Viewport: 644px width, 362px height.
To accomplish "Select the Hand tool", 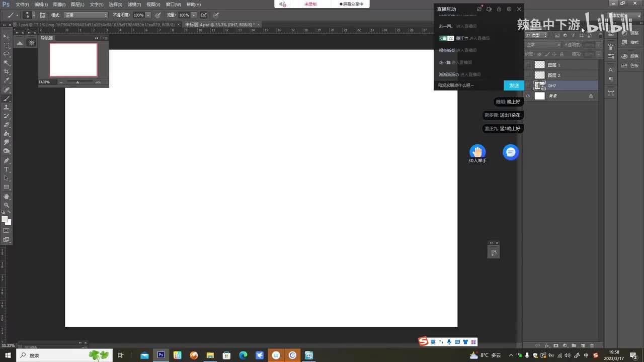I will [x=7, y=197].
